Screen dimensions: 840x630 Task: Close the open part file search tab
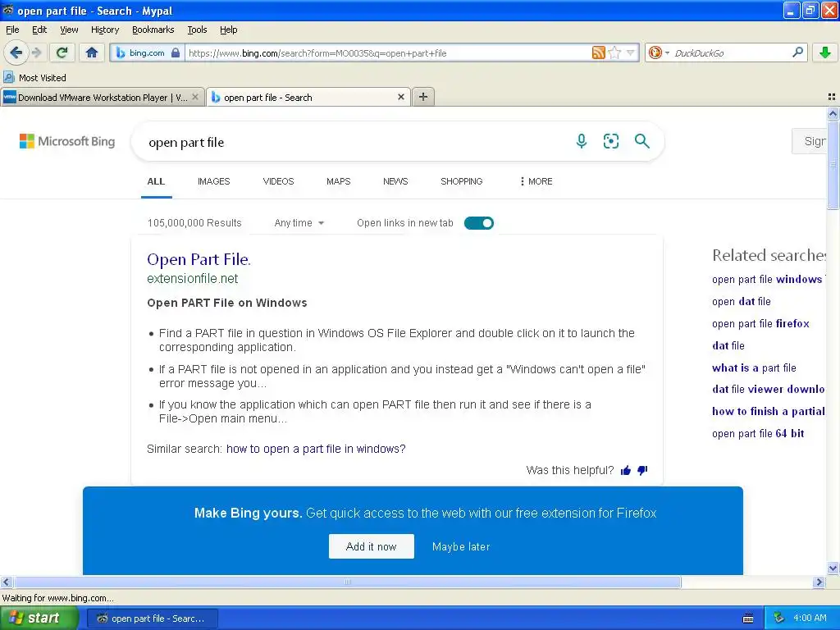[400, 97]
